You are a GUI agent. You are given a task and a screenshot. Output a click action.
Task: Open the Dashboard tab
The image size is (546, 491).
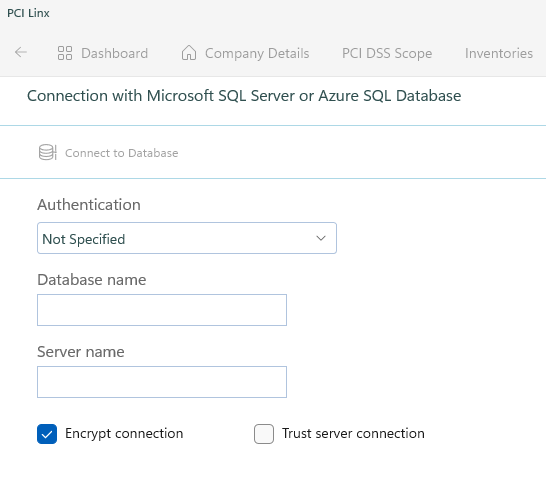tap(102, 53)
